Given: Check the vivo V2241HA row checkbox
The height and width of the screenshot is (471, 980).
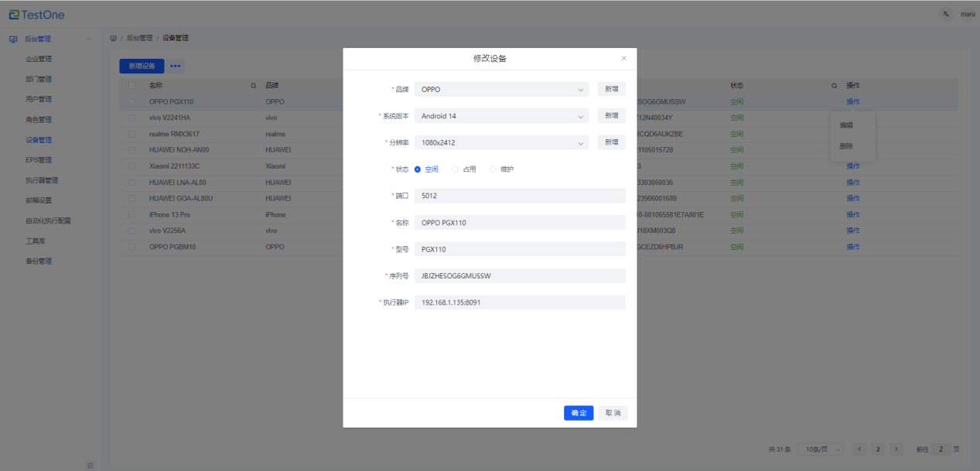Looking at the screenshot, I should (x=132, y=118).
